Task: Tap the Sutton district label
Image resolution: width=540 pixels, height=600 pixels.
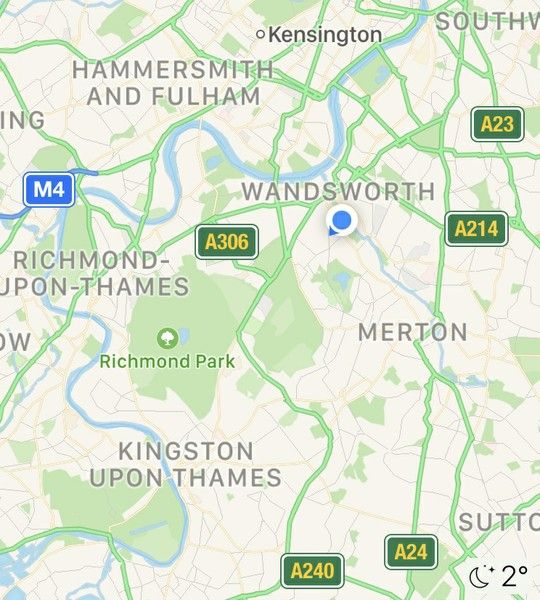Action: [499, 522]
